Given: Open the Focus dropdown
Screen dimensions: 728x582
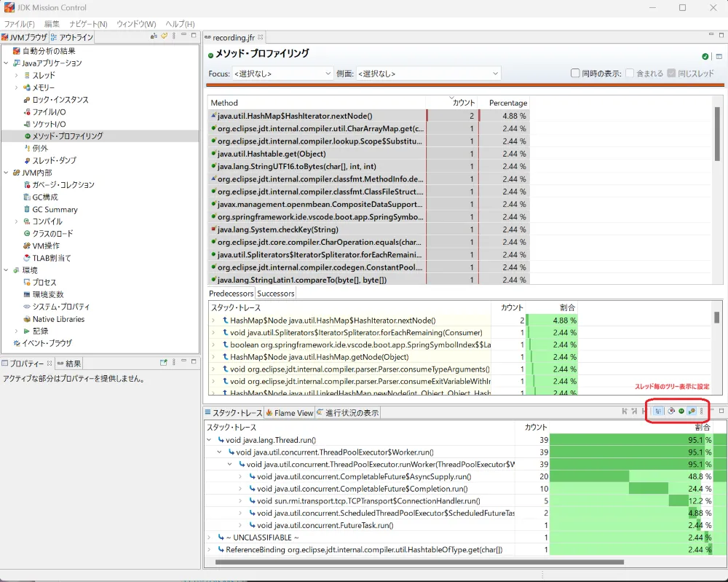Looking at the screenshot, I should [x=282, y=74].
